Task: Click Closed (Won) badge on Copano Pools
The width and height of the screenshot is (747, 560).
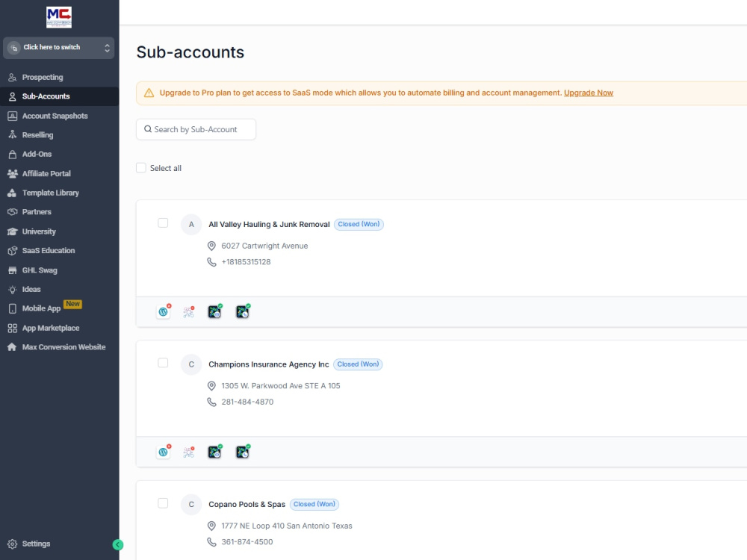Action: tap(314, 504)
